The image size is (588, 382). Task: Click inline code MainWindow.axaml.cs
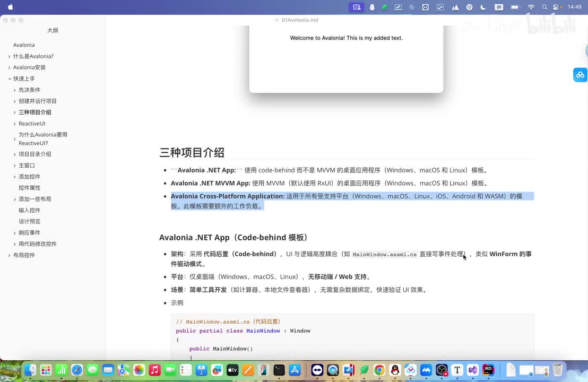click(x=384, y=254)
